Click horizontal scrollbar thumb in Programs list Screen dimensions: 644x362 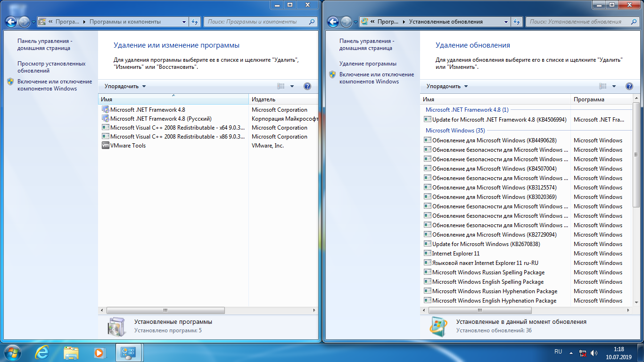165,310
